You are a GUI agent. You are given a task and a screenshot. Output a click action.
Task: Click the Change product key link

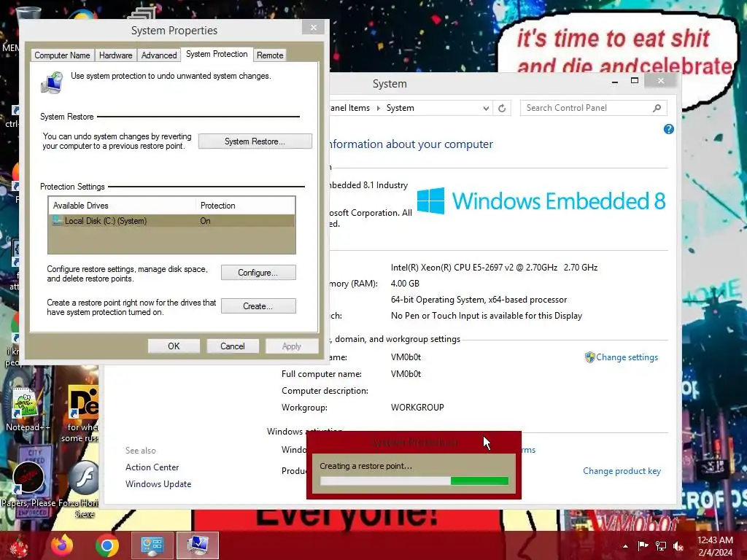point(622,471)
